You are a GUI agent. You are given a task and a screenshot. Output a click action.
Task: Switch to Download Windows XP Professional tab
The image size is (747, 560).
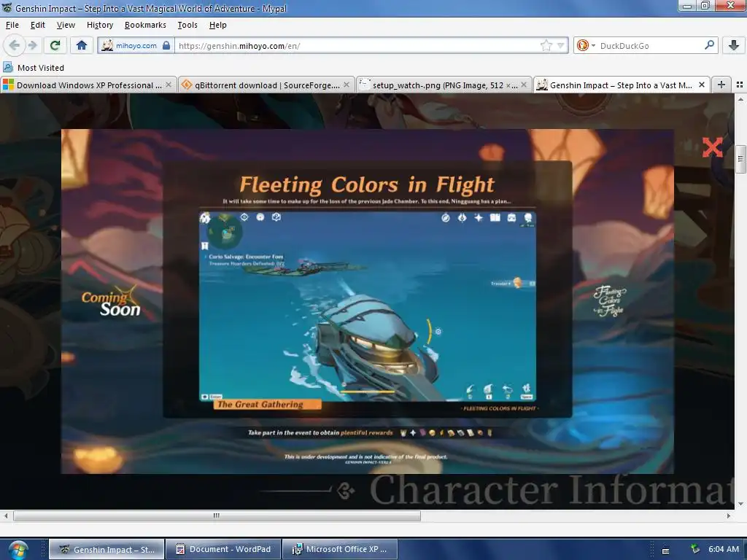pyautogui.click(x=88, y=85)
